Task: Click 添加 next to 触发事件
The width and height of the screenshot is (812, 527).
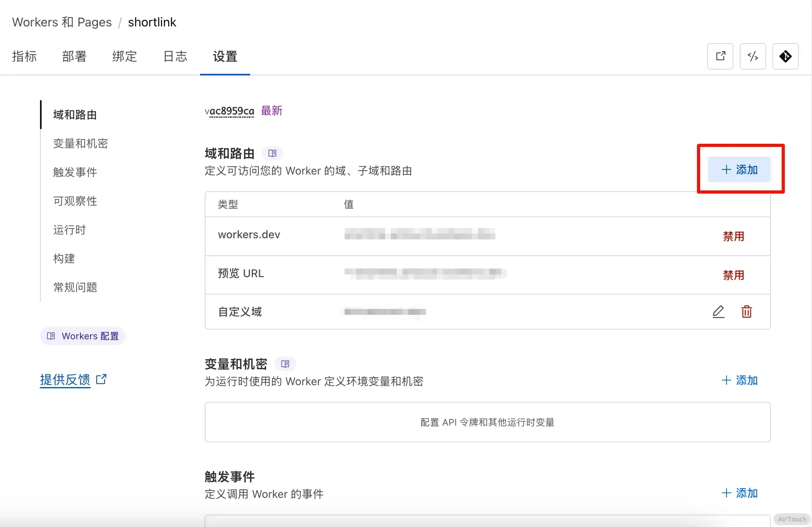Action: (x=739, y=493)
